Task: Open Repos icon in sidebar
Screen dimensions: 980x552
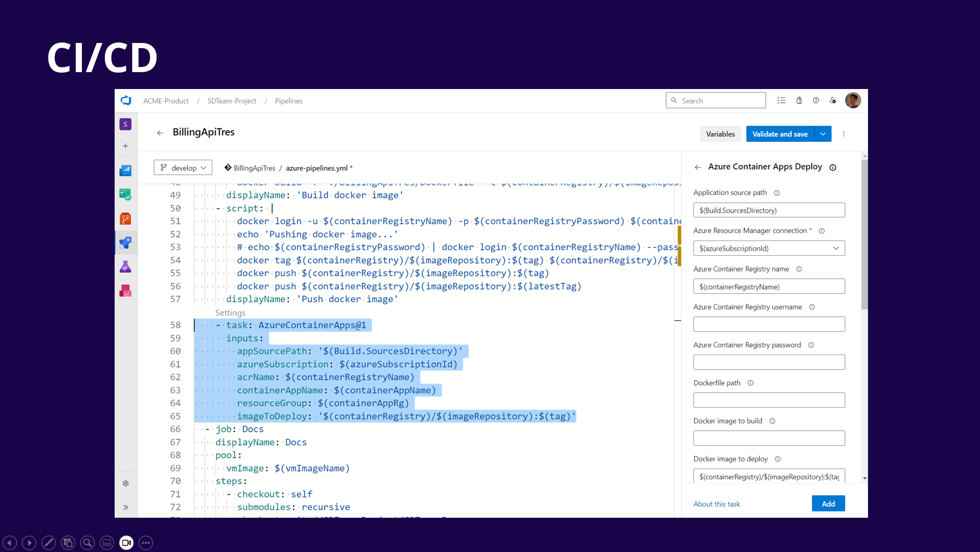Action: pyautogui.click(x=125, y=219)
